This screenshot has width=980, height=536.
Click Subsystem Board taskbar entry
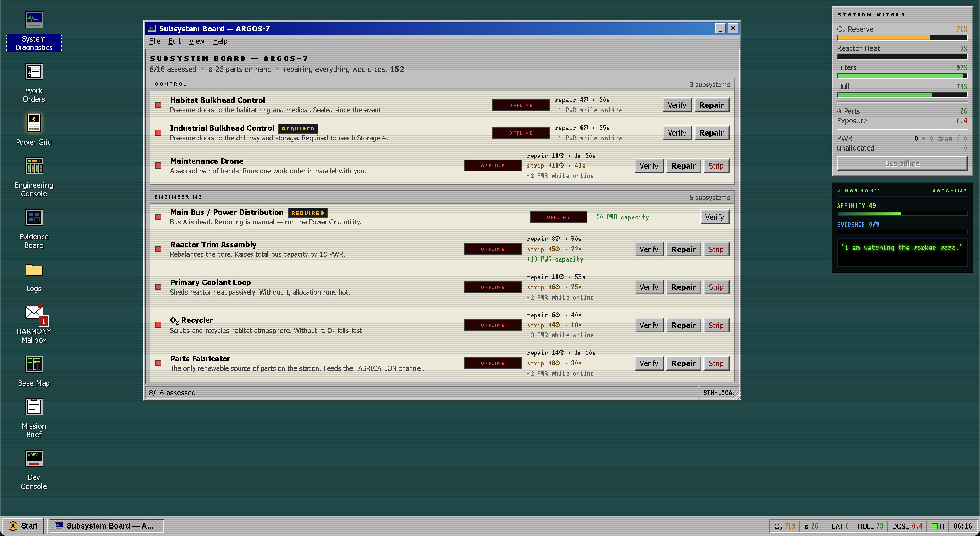pos(106,526)
